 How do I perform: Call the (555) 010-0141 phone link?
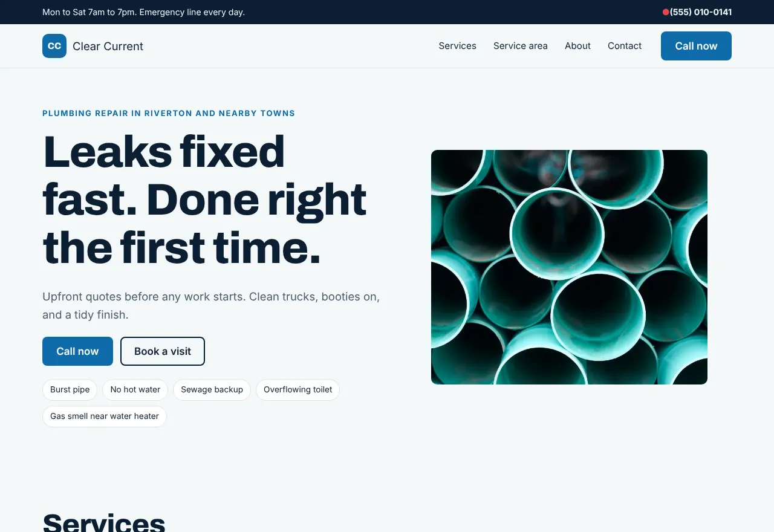(x=701, y=12)
